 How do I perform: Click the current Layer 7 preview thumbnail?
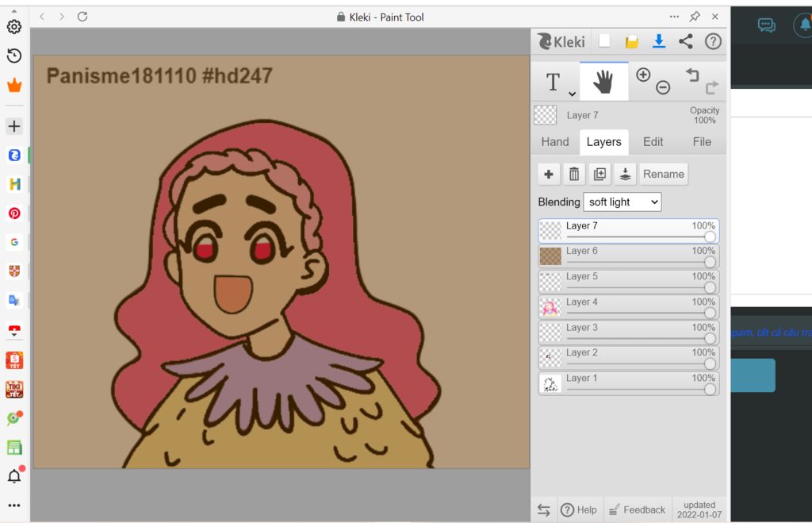[x=546, y=115]
